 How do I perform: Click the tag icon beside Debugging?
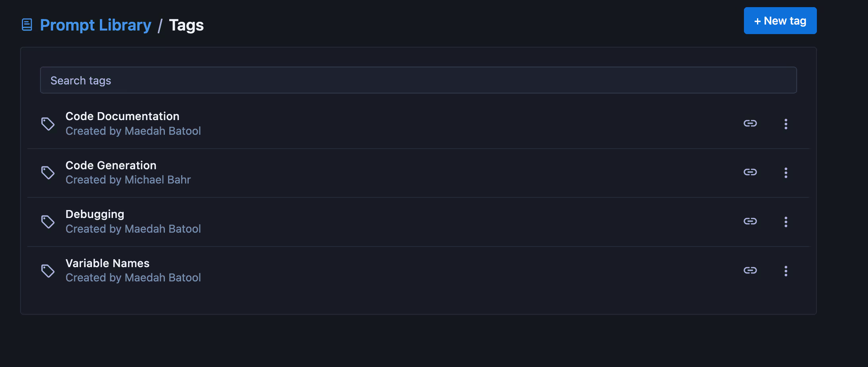[48, 222]
